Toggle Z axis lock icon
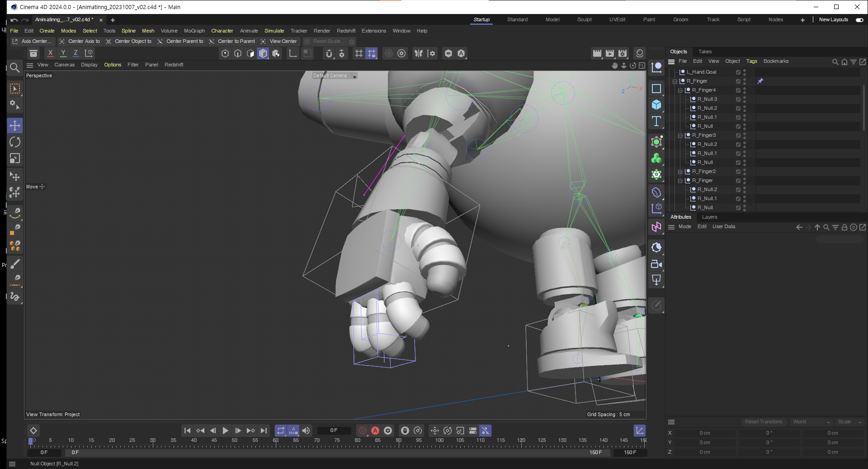The image size is (868, 469). pyautogui.click(x=75, y=53)
